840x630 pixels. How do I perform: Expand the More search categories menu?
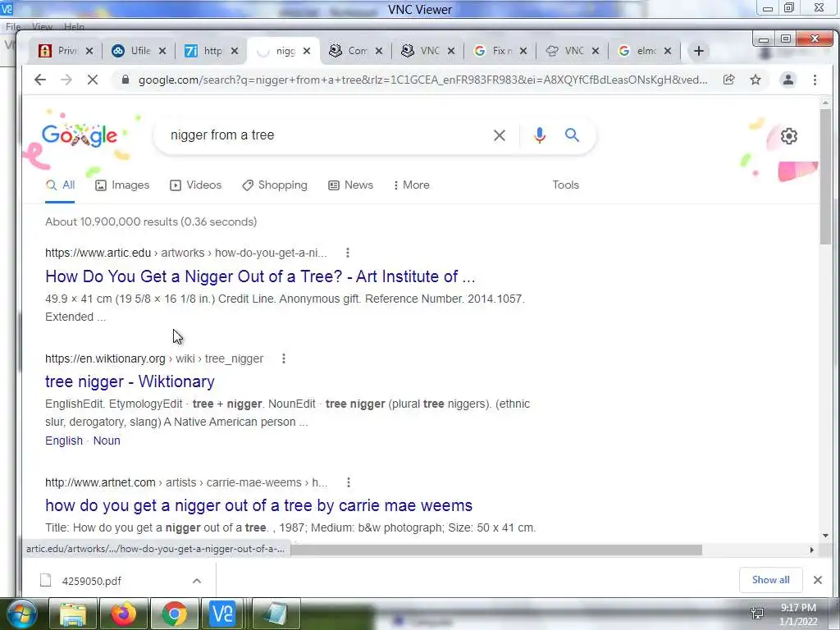[x=412, y=185]
